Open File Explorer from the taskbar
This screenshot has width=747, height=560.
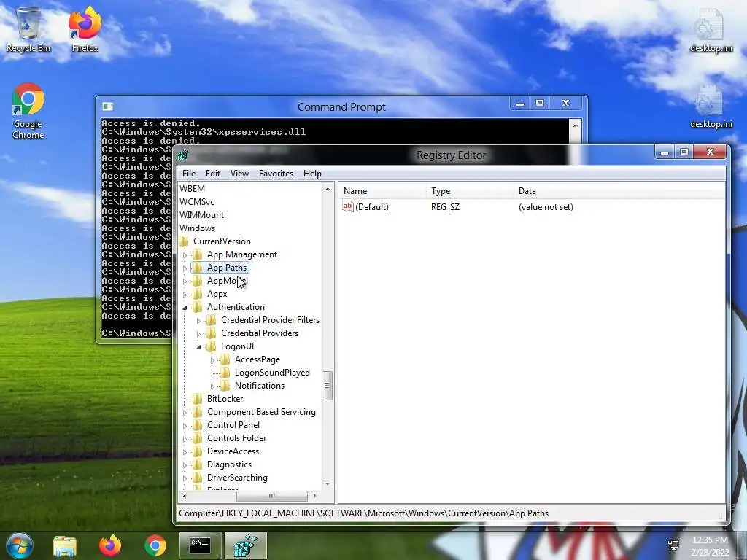(65, 545)
